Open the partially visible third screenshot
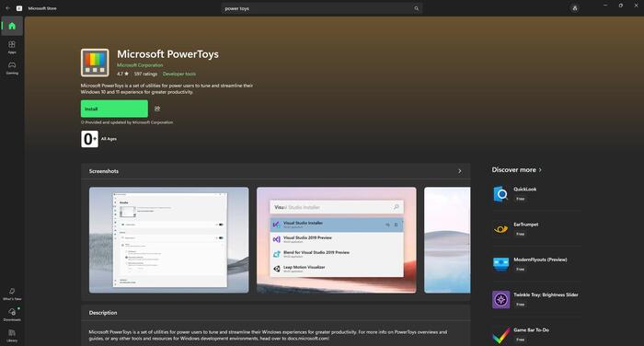Image resolution: width=644 pixels, height=346 pixels. (447, 240)
